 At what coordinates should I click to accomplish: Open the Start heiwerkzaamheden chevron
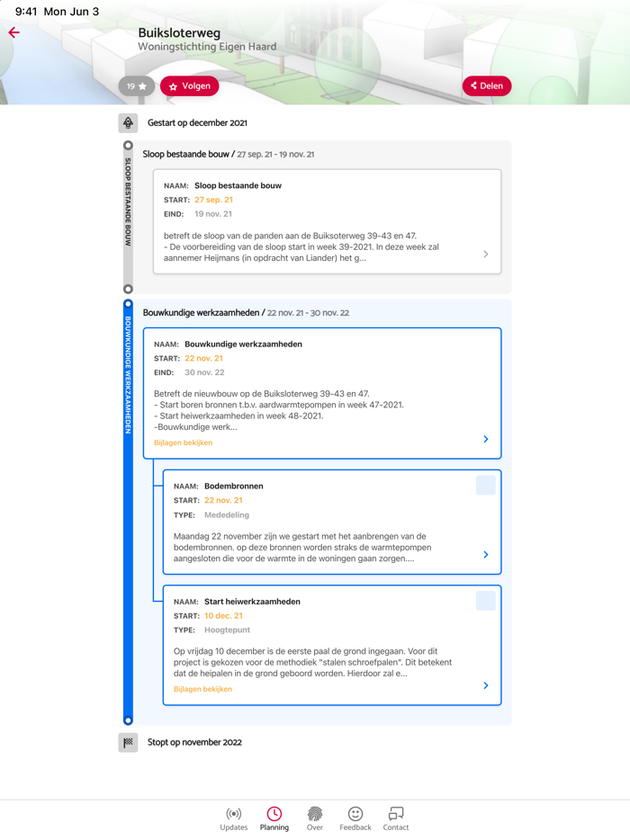coord(486,686)
